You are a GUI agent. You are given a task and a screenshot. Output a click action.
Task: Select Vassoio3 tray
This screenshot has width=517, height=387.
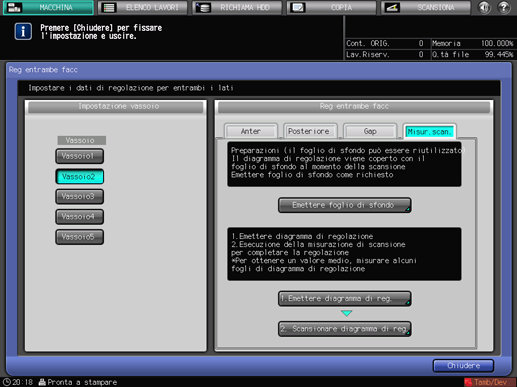click(79, 197)
